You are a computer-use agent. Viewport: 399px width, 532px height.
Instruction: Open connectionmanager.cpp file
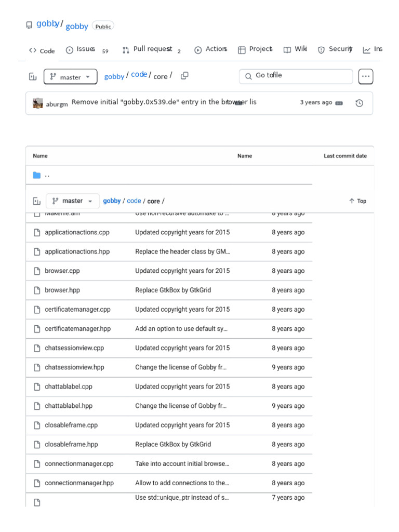[x=79, y=464]
